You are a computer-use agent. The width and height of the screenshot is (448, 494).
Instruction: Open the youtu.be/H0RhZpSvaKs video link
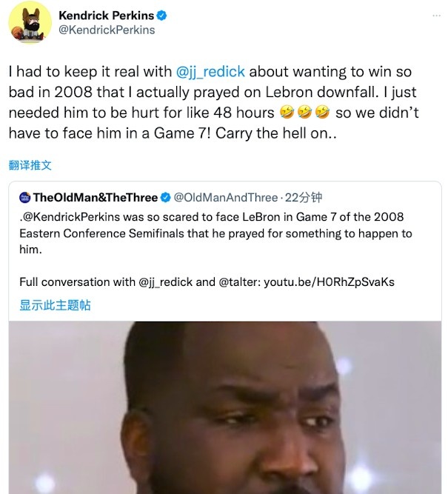click(x=329, y=281)
